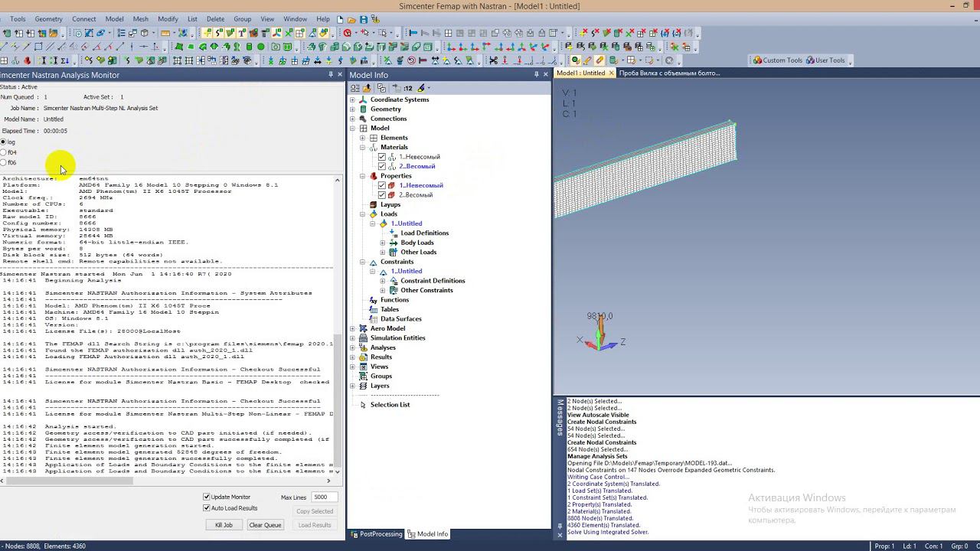Open the Custom Tools toolbar button
The width and height of the screenshot is (980, 551).
coord(778,60)
